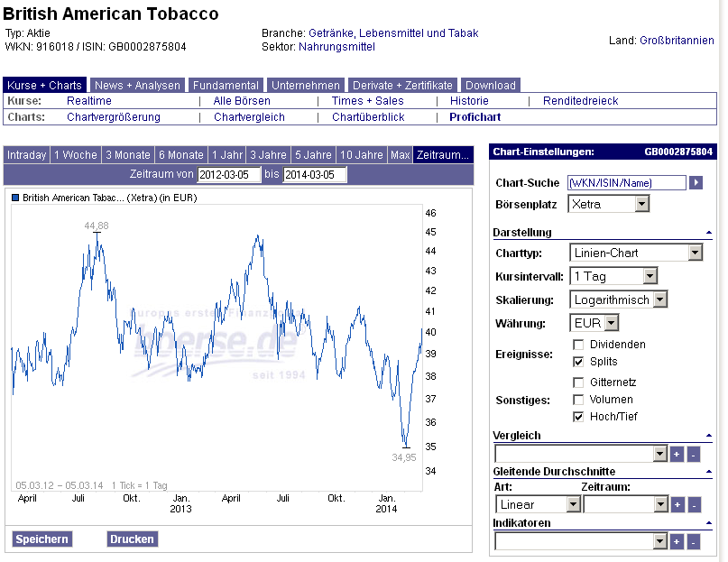
Task: Click the Zeitraum von start date field
Action: (x=229, y=175)
